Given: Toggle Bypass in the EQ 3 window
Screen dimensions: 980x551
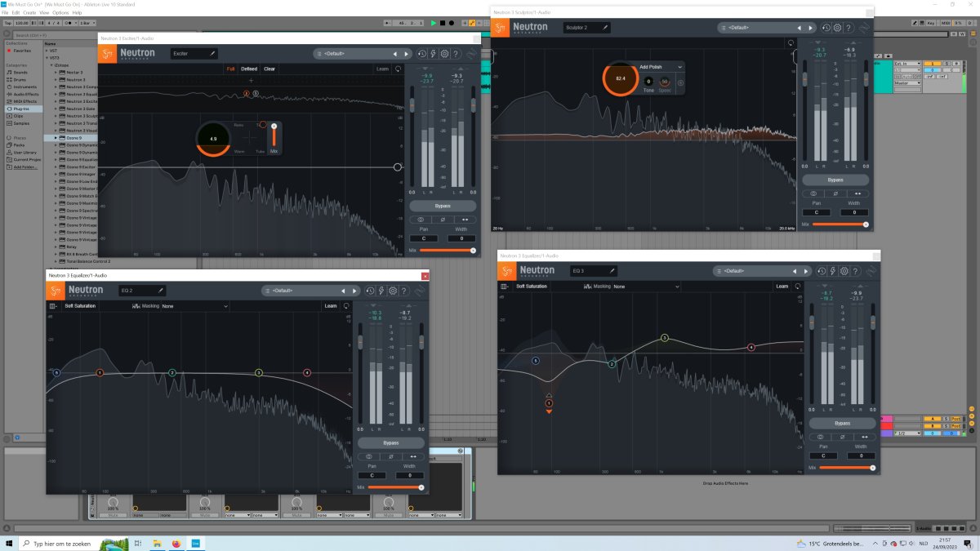Looking at the screenshot, I should click(x=842, y=423).
